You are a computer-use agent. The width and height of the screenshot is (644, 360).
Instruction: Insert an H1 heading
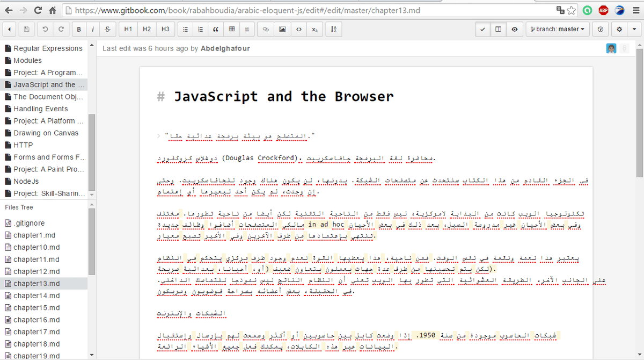128,29
